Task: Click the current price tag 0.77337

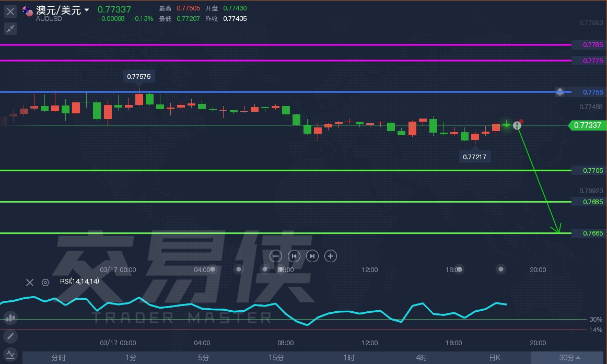Action: 587,125
